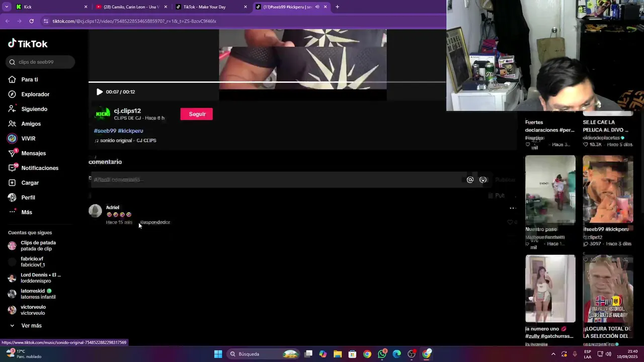The width and height of the screenshot is (644, 362).
Task: Open the #kickperu hashtag
Action: (x=130, y=131)
